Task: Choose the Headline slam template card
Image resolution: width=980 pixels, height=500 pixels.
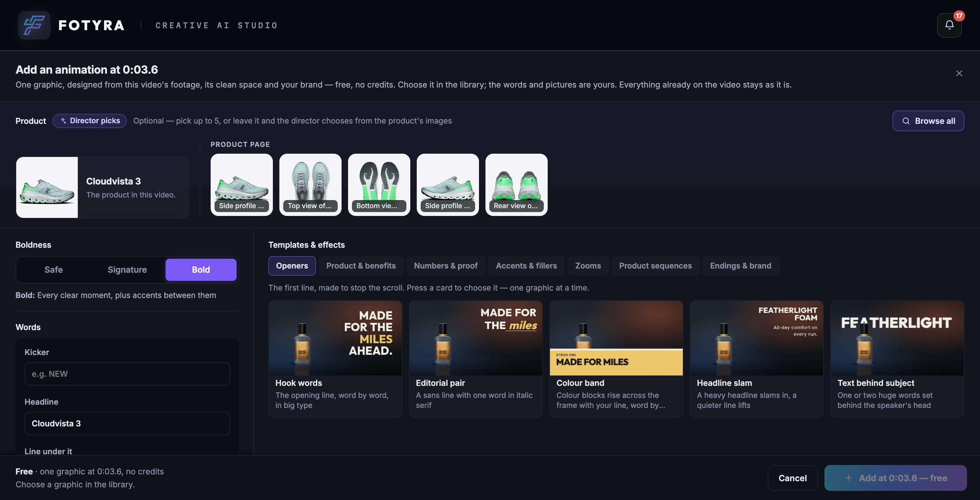Action: coord(756,359)
